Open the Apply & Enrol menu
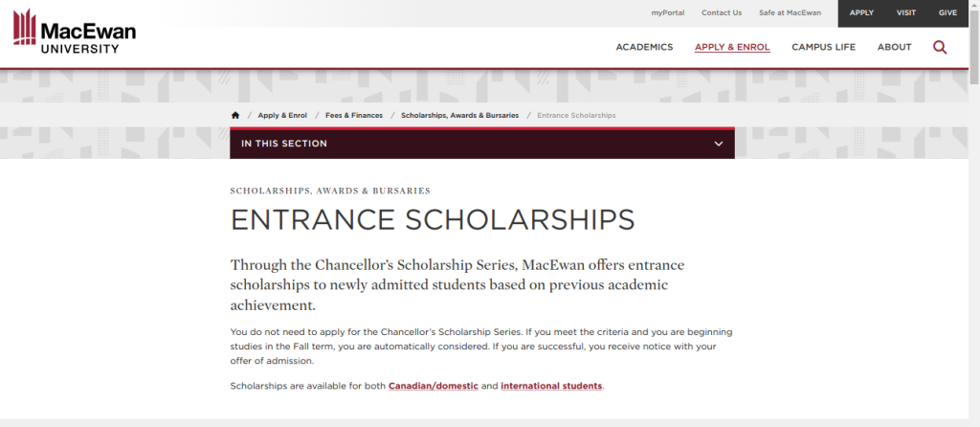Image resolution: width=980 pixels, height=427 pixels. pyautogui.click(x=732, y=47)
